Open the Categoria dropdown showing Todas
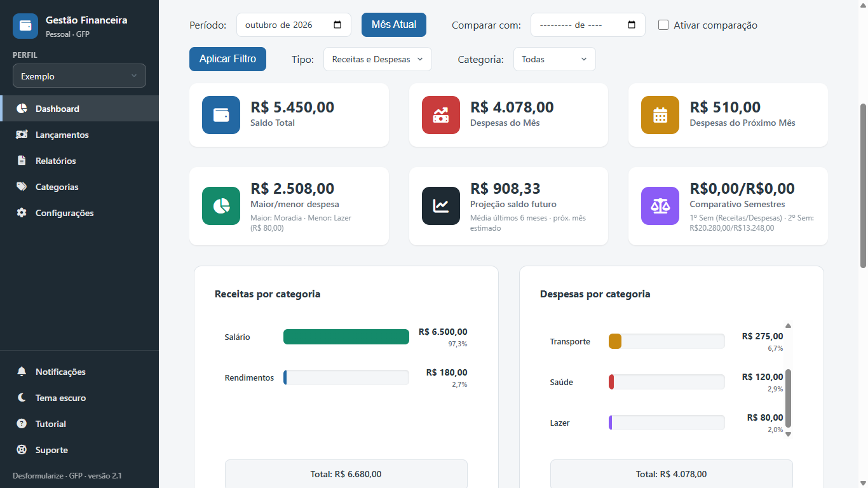This screenshot has width=868, height=488. point(554,59)
